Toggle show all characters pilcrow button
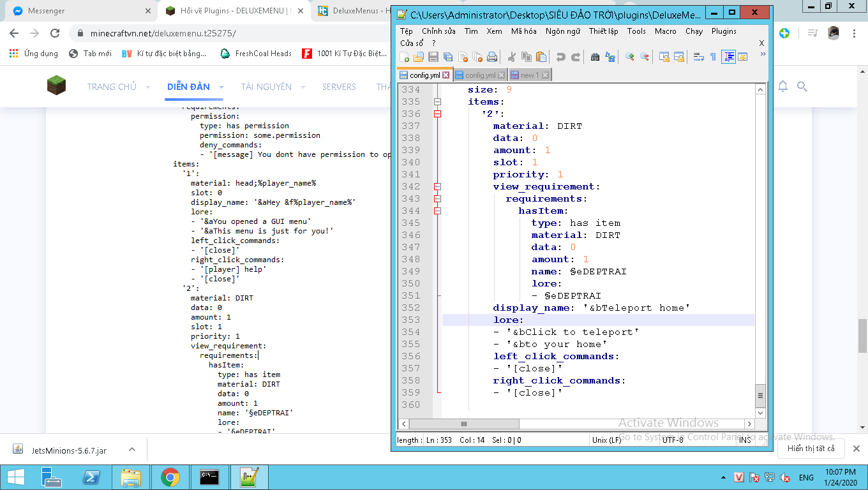This screenshot has width=868, height=490. [713, 57]
